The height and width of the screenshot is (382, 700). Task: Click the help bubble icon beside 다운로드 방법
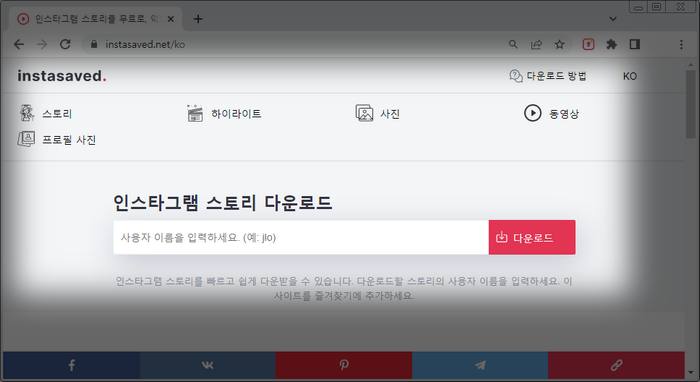click(x=516, y=76)
